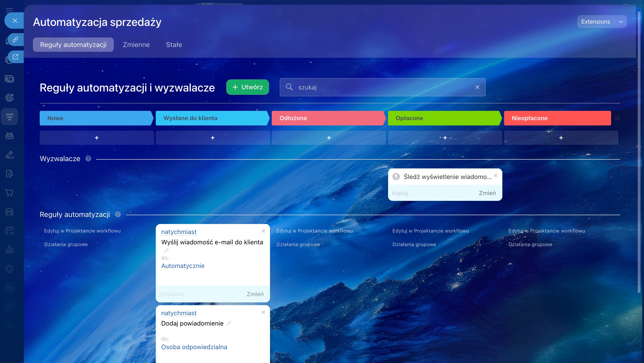Screen dimensions: 644x363
Task: Remove the Śledź wyświetlenie wiadomości trigger
Action: point(495,175)
